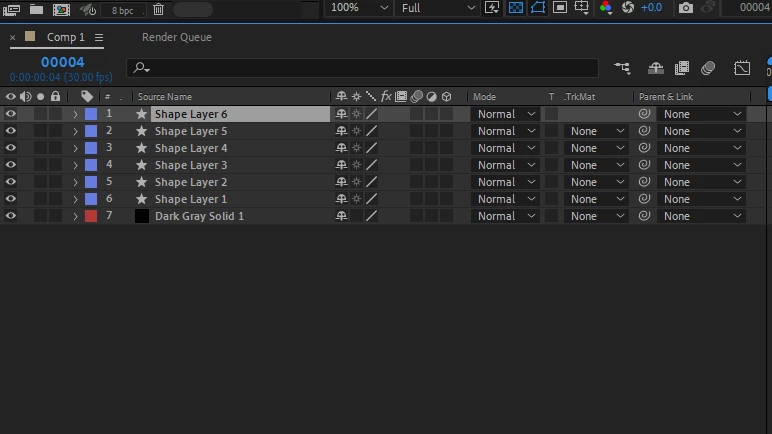772x434 pixels.
Task: Select Dark Gray Solid 1 layer name
Action: tap(199, 216)
